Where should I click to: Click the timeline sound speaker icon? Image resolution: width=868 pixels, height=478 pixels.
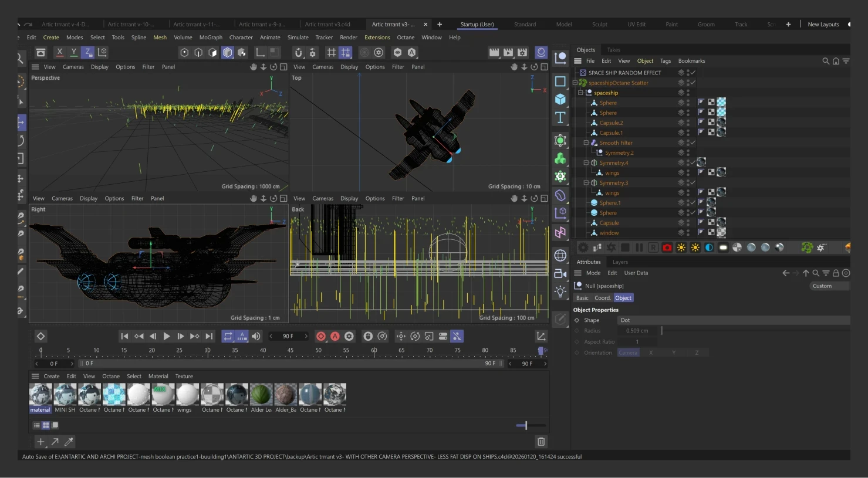click(256, 336)
